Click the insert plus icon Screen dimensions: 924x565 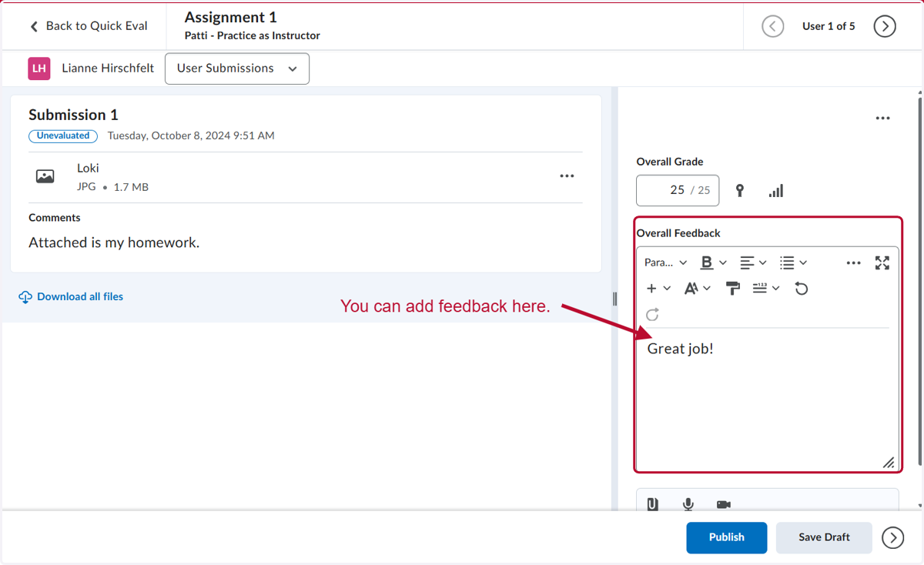coord(651,289)
